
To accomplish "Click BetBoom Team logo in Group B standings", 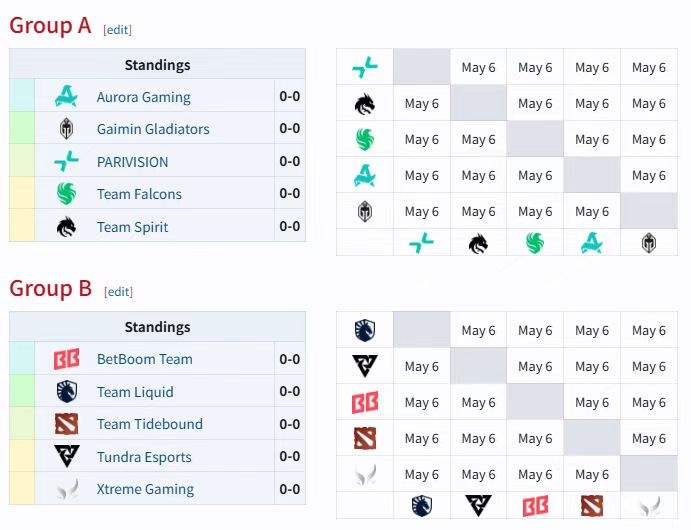I will [66, 359].
